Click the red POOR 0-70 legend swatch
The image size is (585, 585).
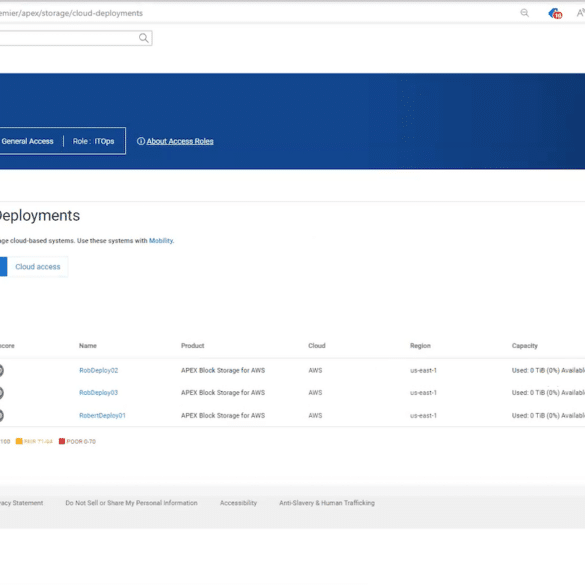tap(62, 441)
